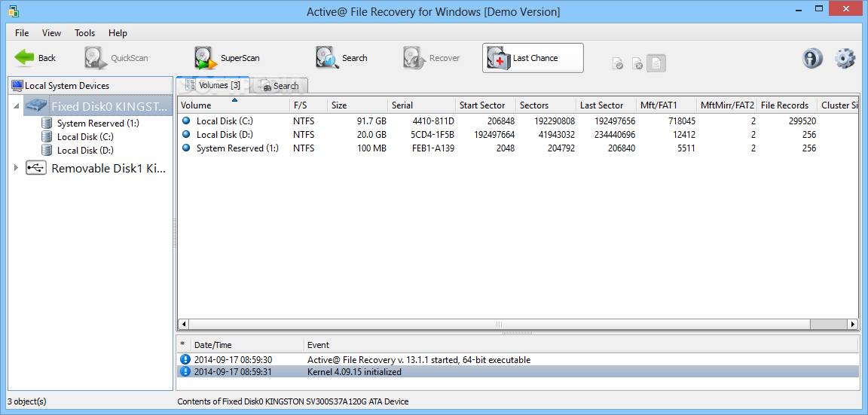The image size is (868, 415).
Task: Click the volumes list horizontal scrollbar thumb
Action: [500, 324]
